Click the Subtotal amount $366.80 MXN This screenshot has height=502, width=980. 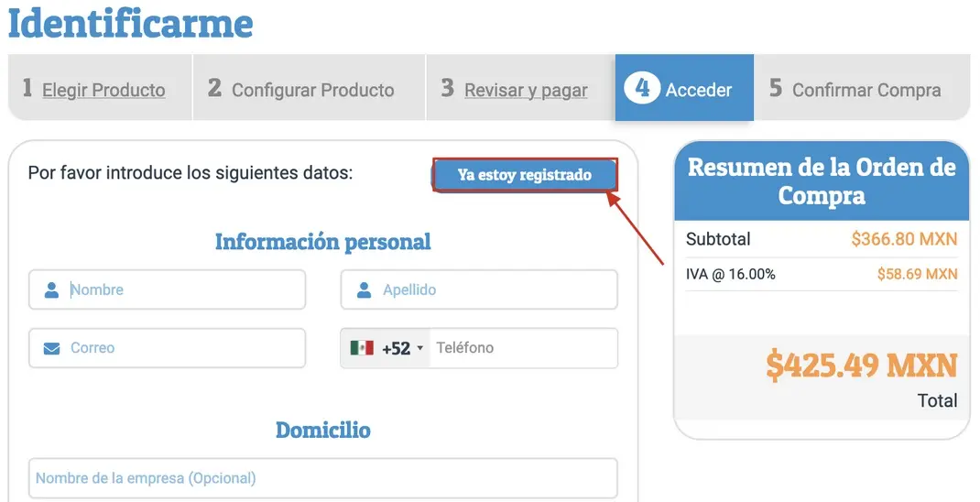coord(903,240)
